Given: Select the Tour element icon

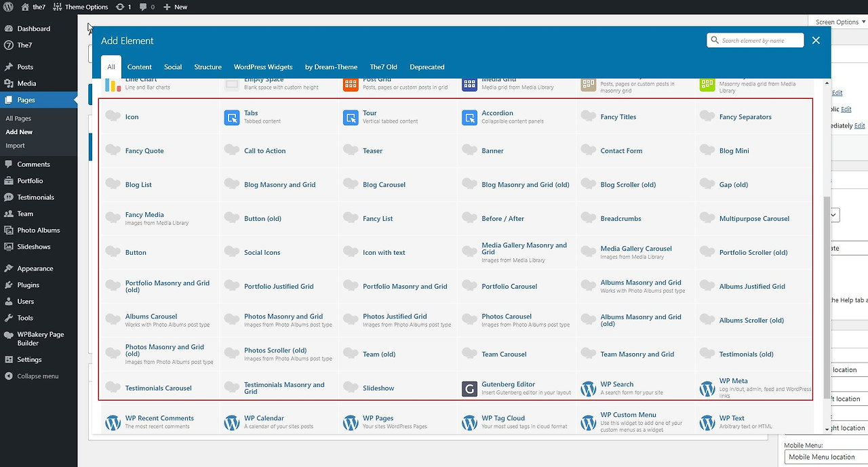Looking at the screenshot, I should point(351,117).
